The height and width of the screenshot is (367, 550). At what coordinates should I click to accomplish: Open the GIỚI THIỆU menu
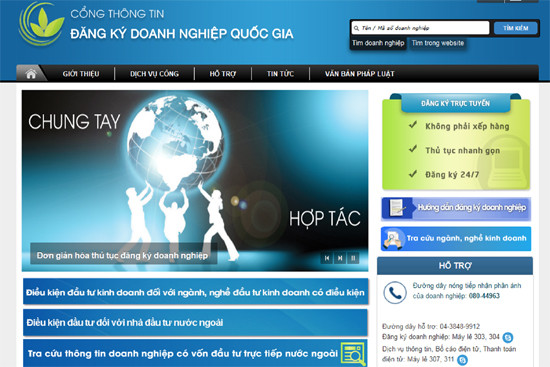pyautogui.click(x=81, y=74)
